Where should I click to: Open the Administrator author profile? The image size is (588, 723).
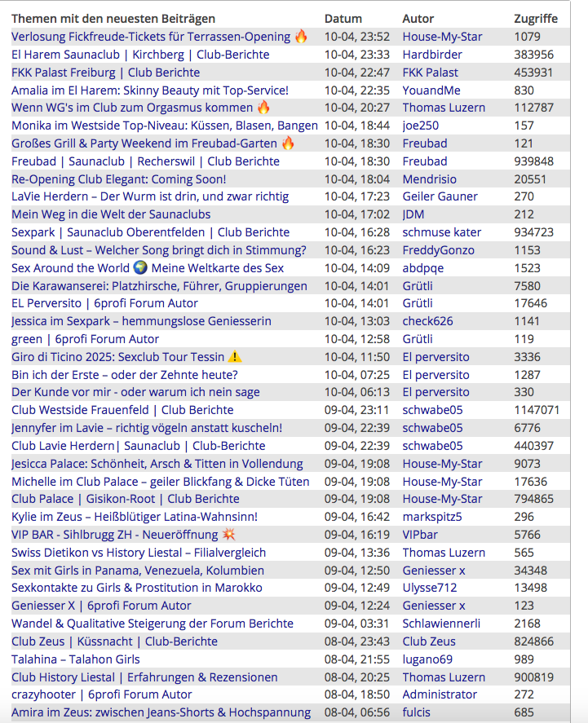(x=440, y=694)
